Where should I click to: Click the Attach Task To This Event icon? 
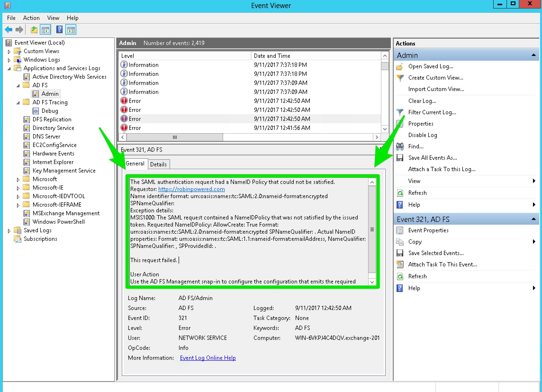click(x=401, y=264)
